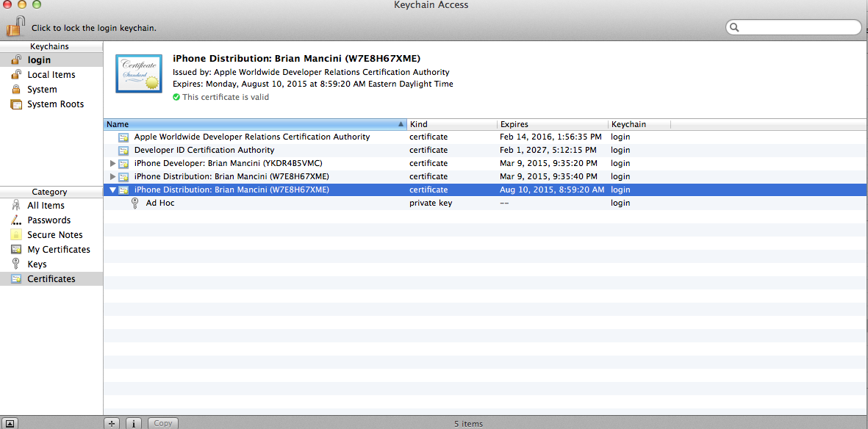The height and width of the screenshot is (429, 868).
Task: Click the Copy button
Action: tap(162, 423)
